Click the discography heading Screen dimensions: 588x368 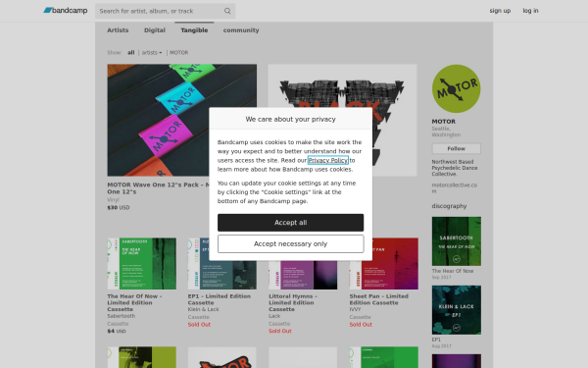point(449,206)
